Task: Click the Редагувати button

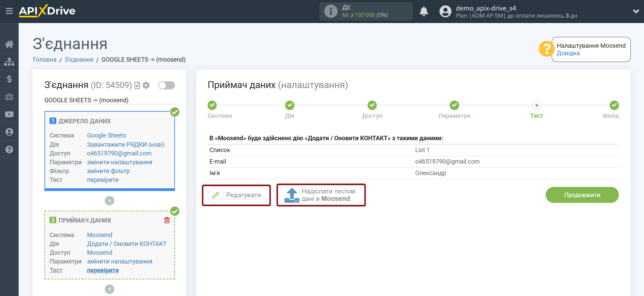Action: pyautogui.click(x=236, y=195)
